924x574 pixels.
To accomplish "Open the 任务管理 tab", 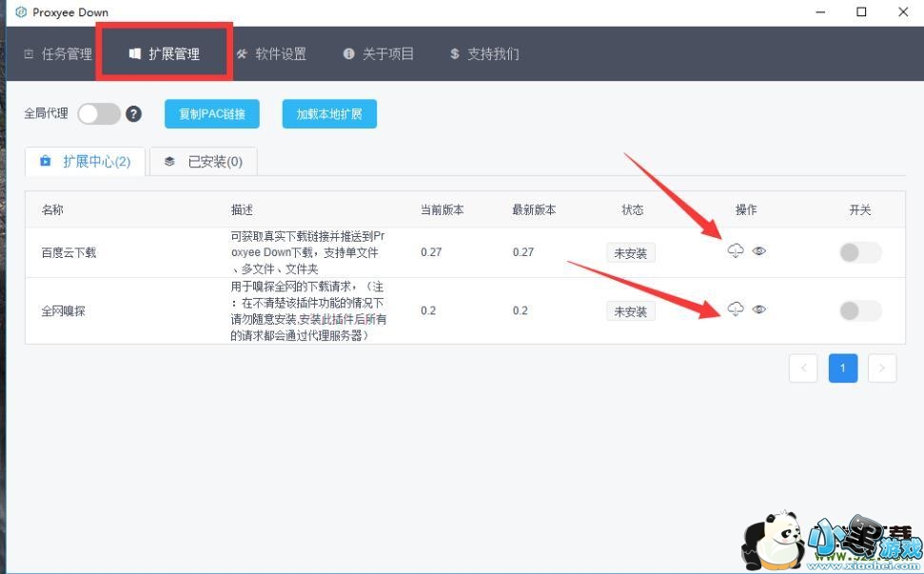I will point(58,54).
